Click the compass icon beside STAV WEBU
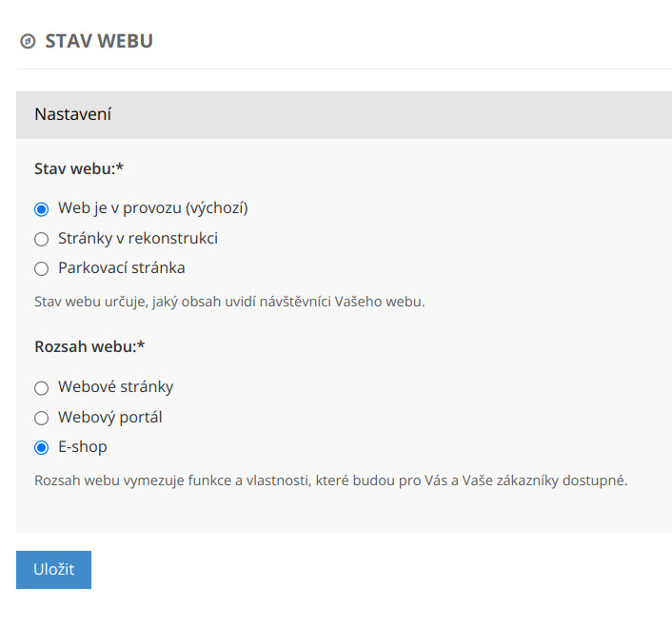 [28, 42]
